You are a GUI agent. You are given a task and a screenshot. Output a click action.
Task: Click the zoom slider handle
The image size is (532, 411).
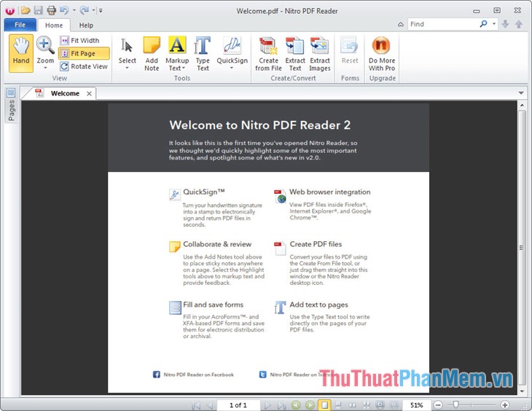tap(456, 404)
